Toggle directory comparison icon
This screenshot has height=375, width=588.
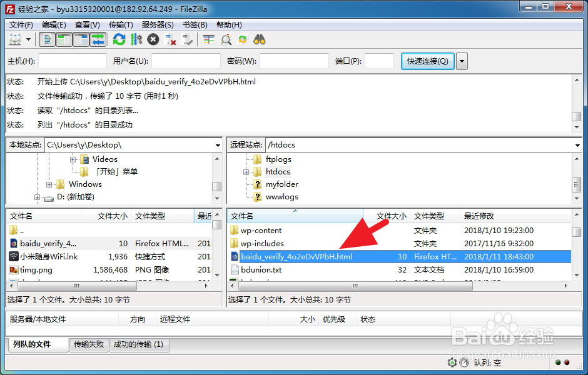click(226, 39)
